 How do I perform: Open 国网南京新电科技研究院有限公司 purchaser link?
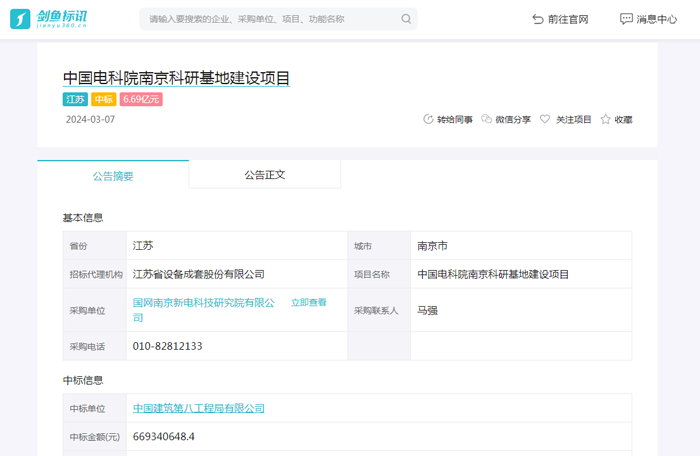204,310
